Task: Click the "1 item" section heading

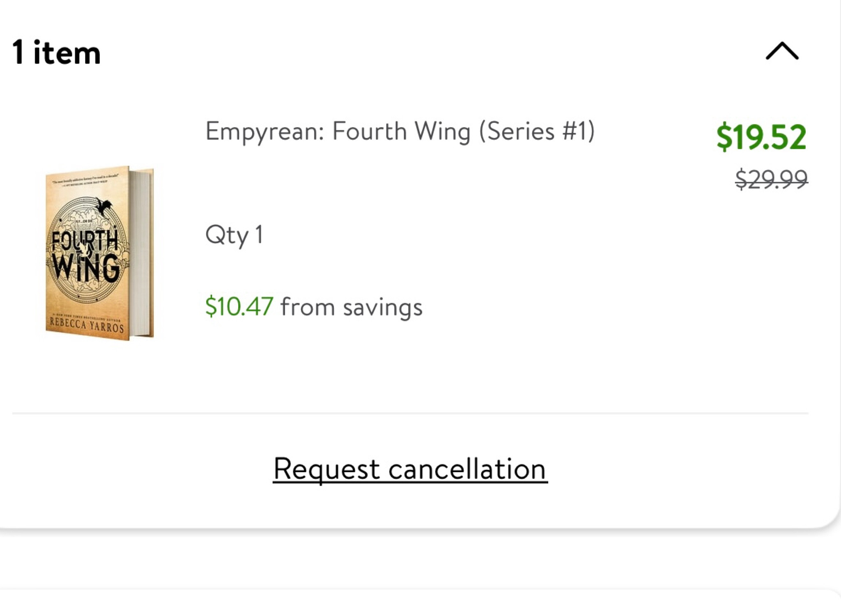Action: (57, 53)
